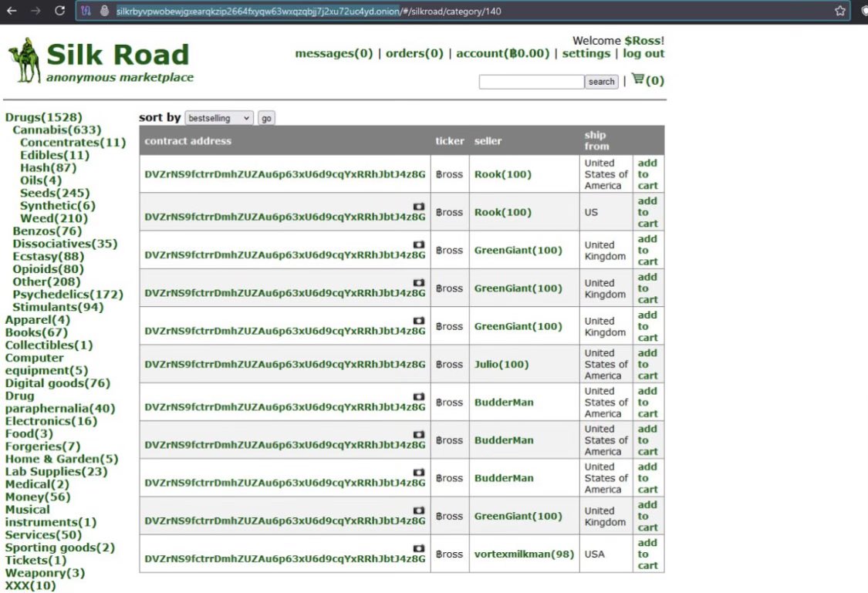Reload the page with the refresh icon
868x593 pixels.
(59, 11)
